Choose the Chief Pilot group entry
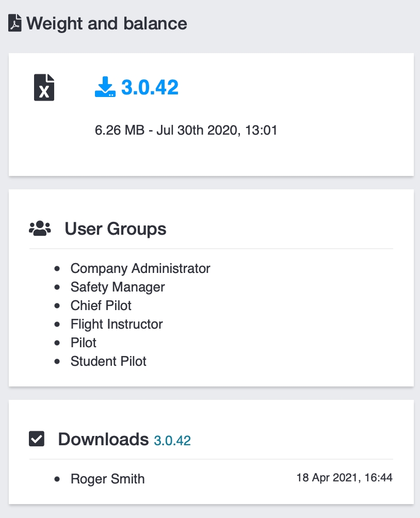The height and width of the screenshot is (518, 420). (x=101, y=305)
